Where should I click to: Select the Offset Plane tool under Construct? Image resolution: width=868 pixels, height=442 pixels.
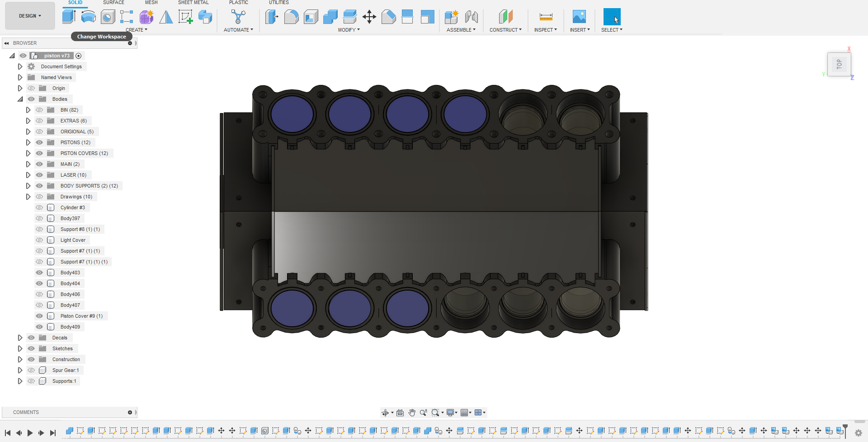506,17
